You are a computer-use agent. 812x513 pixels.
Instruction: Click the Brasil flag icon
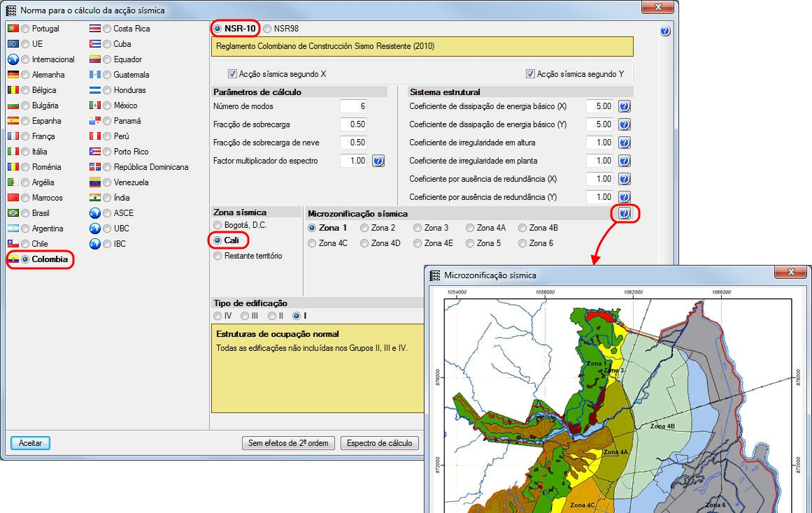tap(13, 212)
